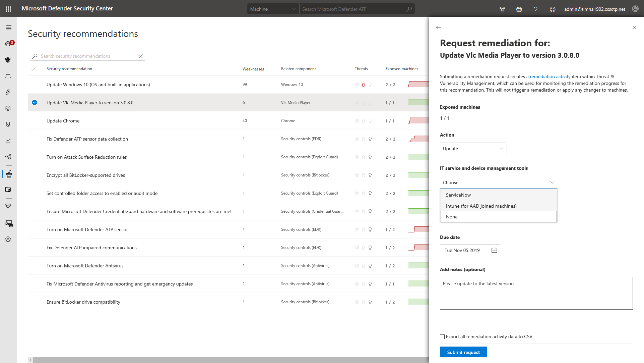
Task: Open the dashboard icon with 8 badge
Action: pyautogui.click(x=9, y=43)
